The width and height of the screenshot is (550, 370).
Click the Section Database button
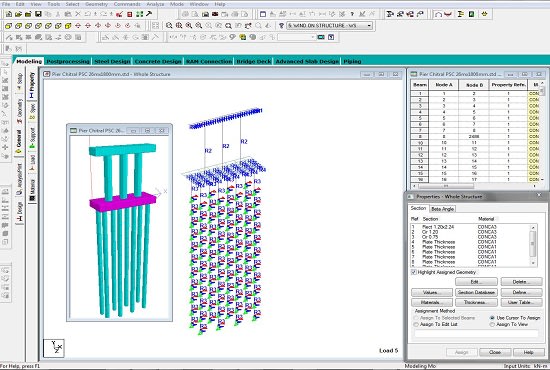[476, 292]
